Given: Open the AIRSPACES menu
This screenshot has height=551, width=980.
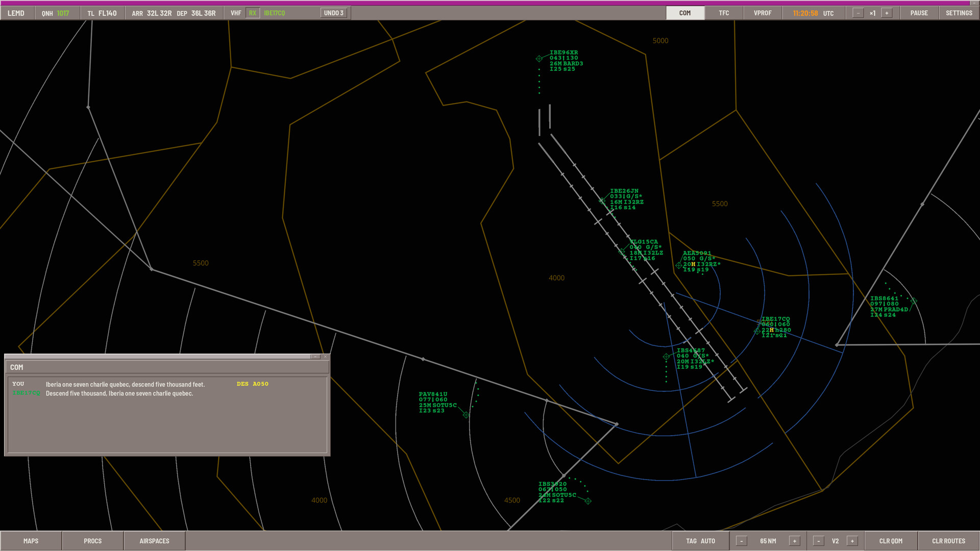Looking at the screenshot, I should pyautogui.click(x=154, y=541).
